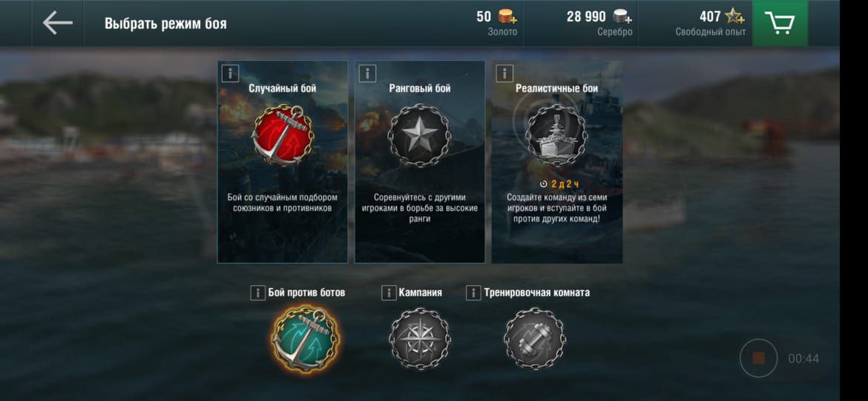Convert free experience via star plus icon
This screenshot has width=868, height=401.
(x=735, y=16)
